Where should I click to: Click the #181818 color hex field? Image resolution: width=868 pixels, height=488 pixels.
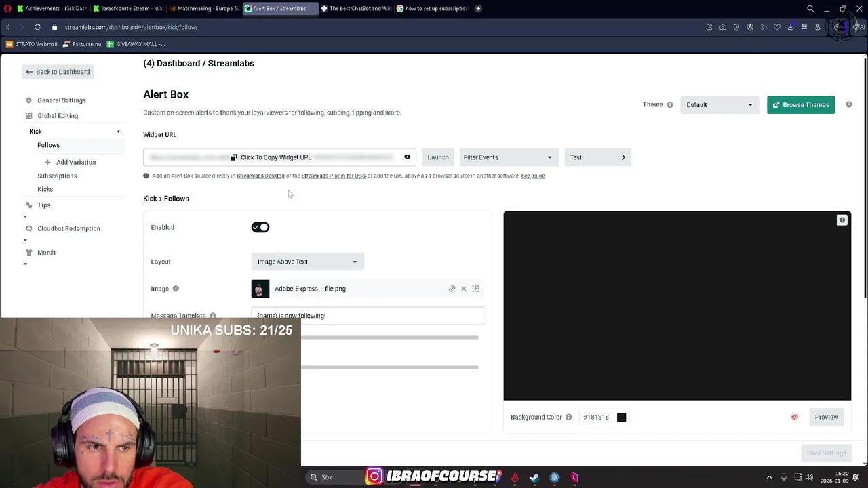[596, 417]
